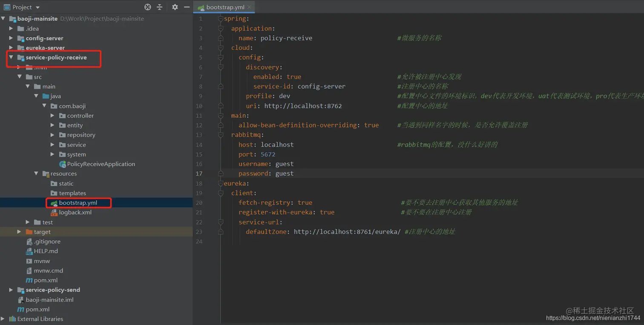Expand the External Libraries node

pyautogui.click(x=3, y=319)
